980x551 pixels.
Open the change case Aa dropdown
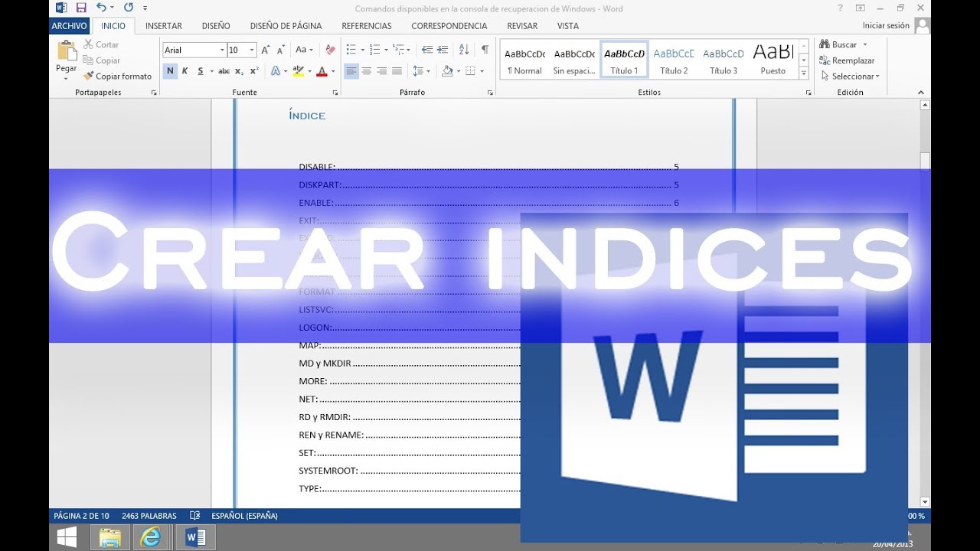(304, 50)
